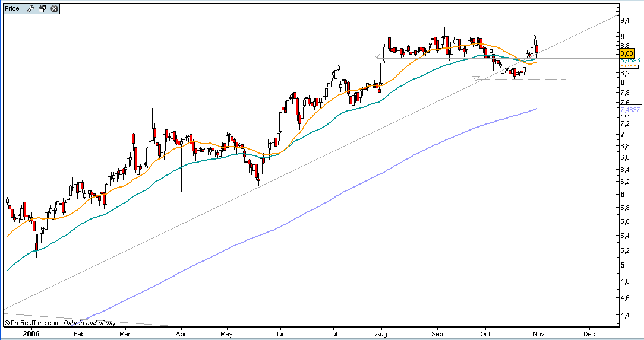Select the teal 8,4893 moving average value tag

[630, 61]
